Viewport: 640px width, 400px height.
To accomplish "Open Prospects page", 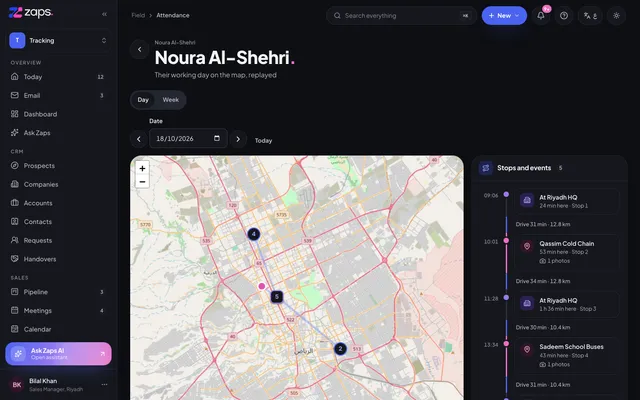I will pyautogui.click(x=58, y=166).
